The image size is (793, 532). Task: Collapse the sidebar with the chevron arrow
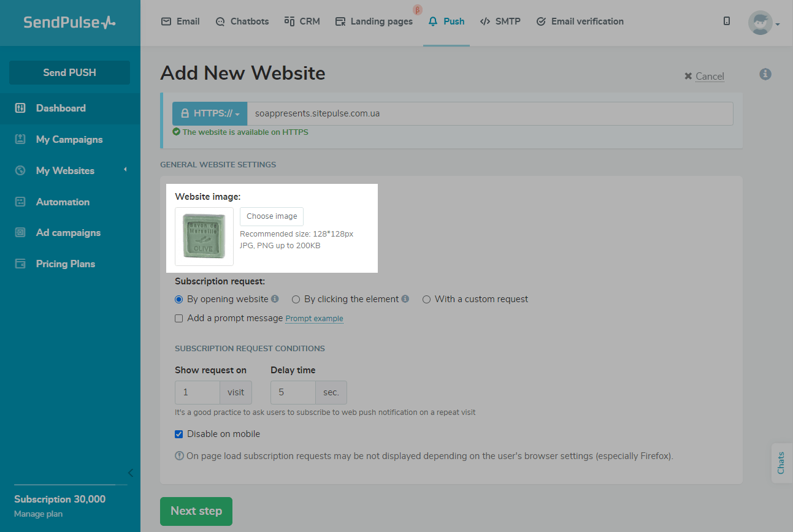pyautogui.click(x=130, y=473)
